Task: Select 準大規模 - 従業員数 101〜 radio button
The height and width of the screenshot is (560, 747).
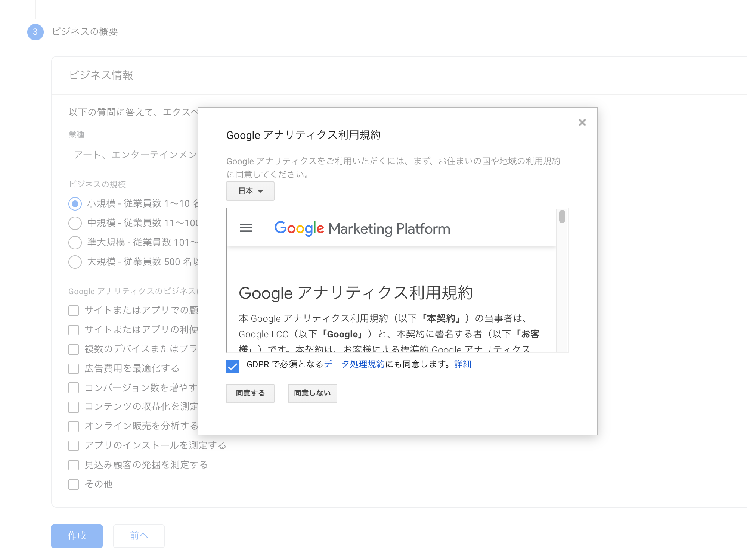Action: pyautogui.click(x=75, y=242)
